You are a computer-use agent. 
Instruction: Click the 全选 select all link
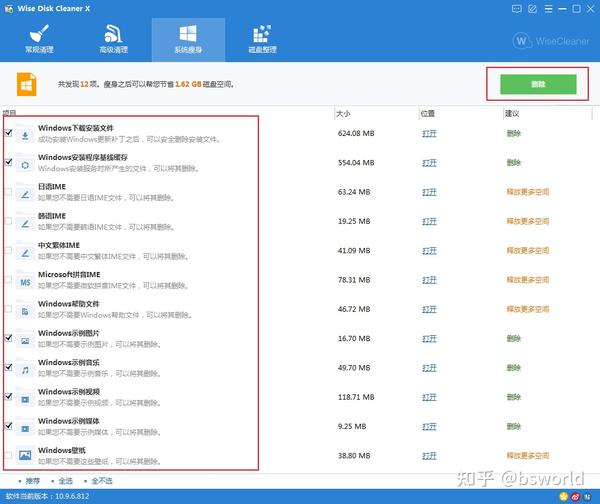(x=65, y=481)
